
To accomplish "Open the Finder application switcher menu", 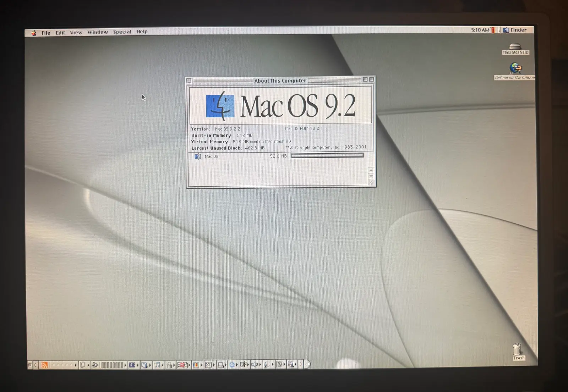I will [x=515, y=30].
